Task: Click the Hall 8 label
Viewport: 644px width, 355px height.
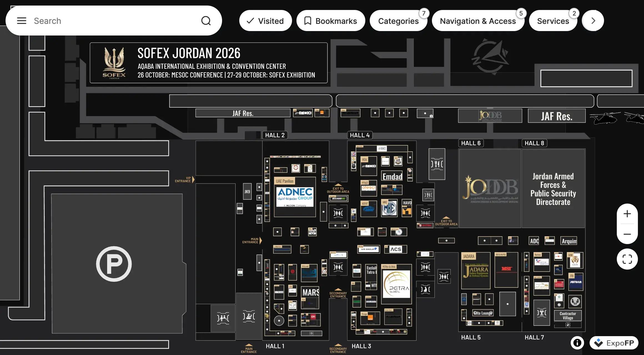Action: 534,143
